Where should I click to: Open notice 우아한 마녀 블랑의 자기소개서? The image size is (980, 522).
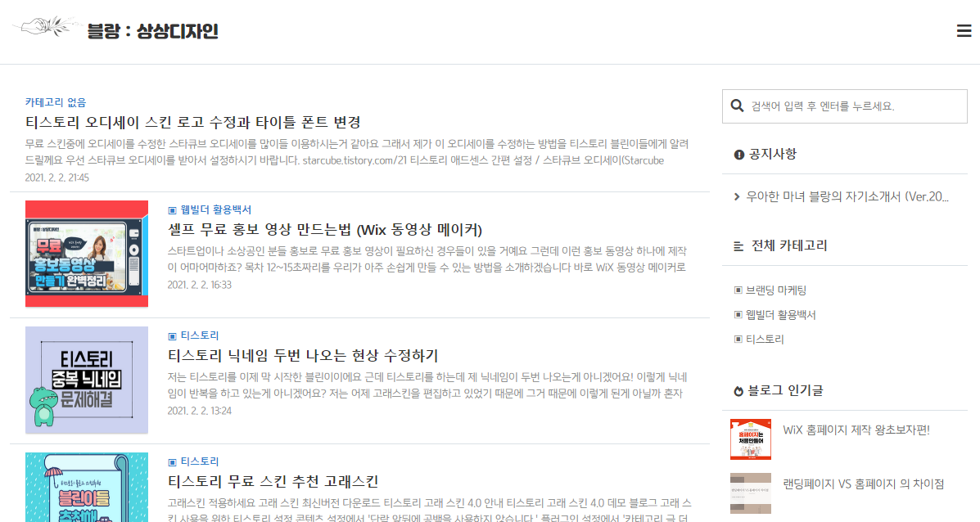click(x=847, y=196)
